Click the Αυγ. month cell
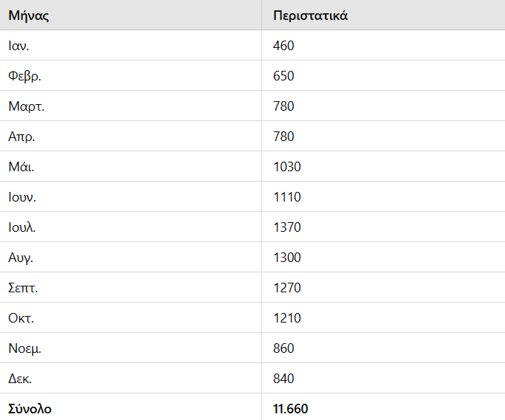This screenshot has height=420, width=505. [131, 258]
